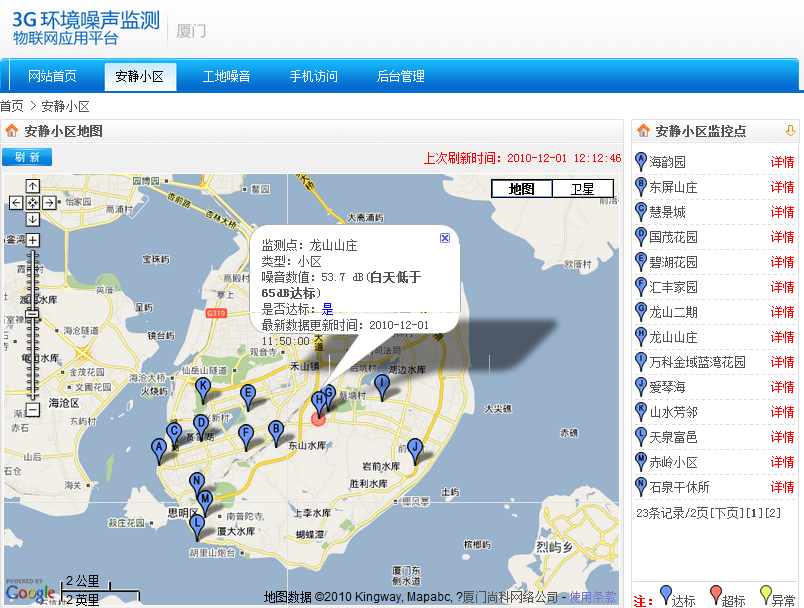Click the map zoom slider handle
804x608 pixels.
pos(33,314)
